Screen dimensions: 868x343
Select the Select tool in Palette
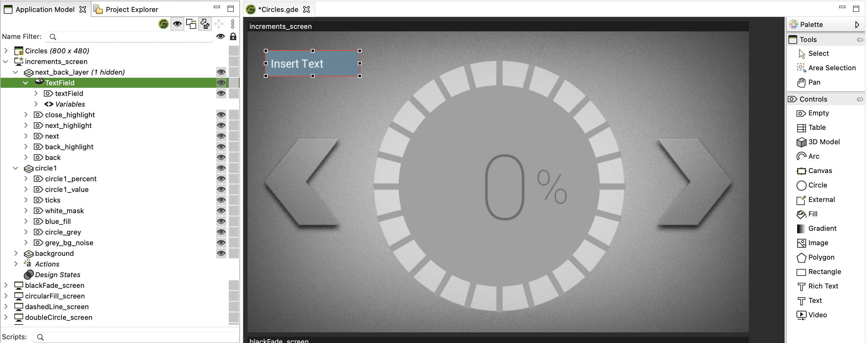pos(814,53)
